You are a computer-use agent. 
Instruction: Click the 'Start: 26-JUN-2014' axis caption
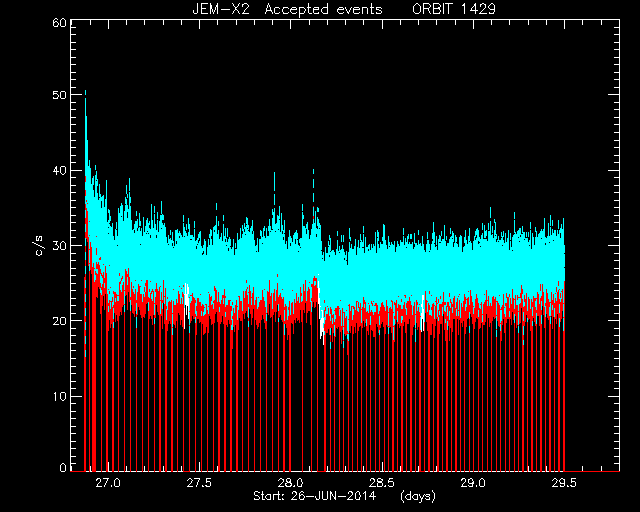(x=314, y=496)
